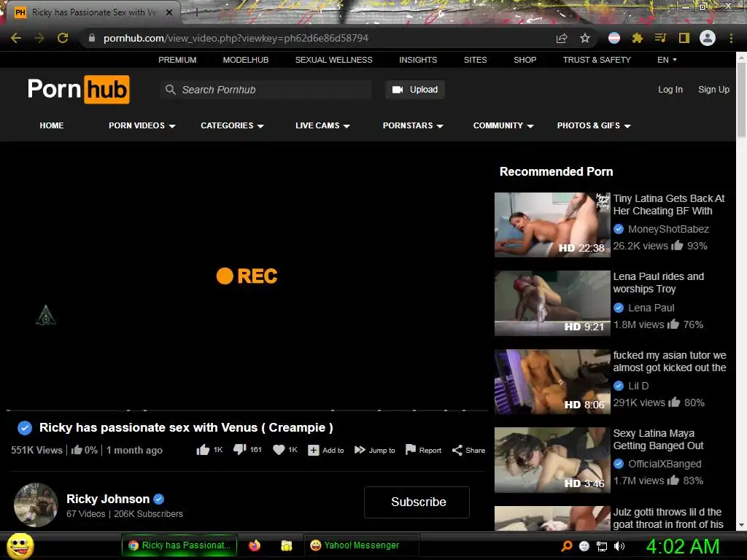Click the smiley start button
The height and width of the screenshot is (560, 747).
pos(20,545)
